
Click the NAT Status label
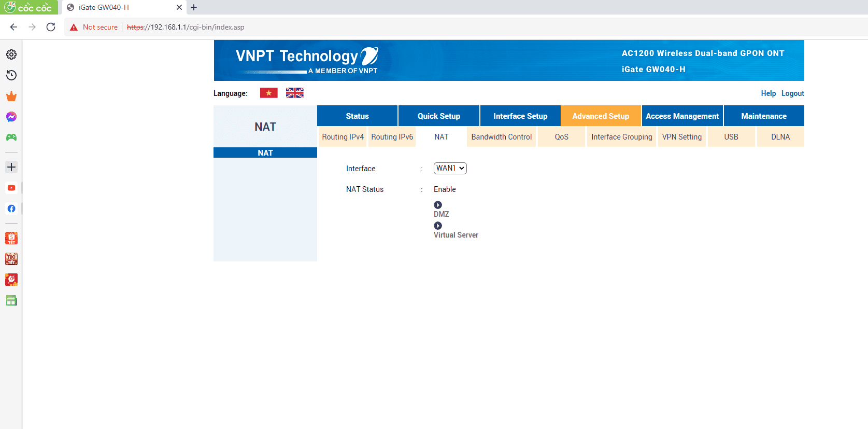pos(365,189)
